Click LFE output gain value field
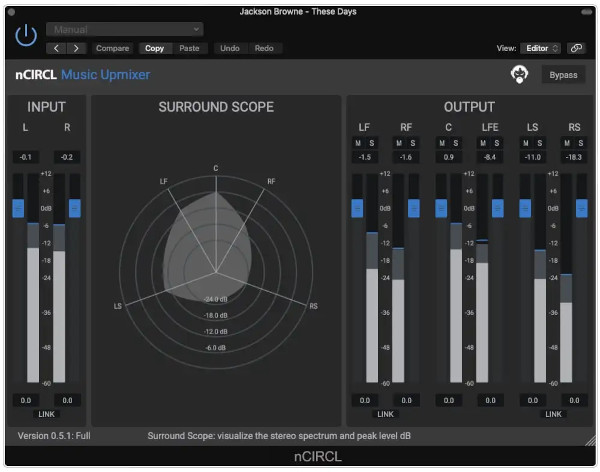Screen dimensions: 600x472 coord(490,400)
